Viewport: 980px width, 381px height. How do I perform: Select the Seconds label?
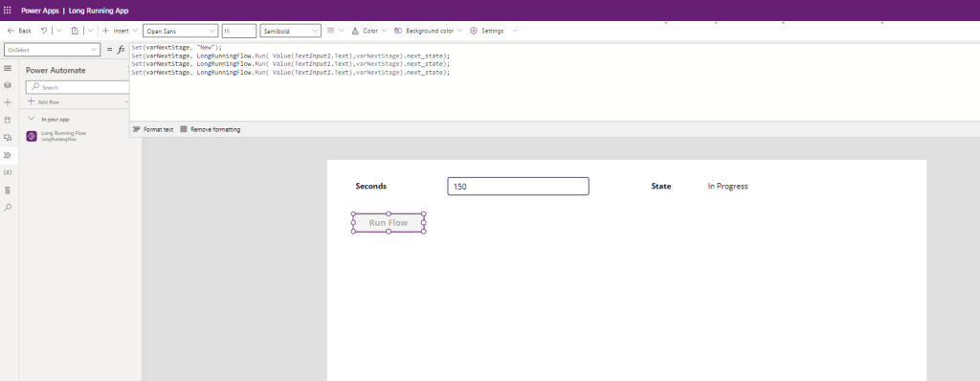coord(370,186)
